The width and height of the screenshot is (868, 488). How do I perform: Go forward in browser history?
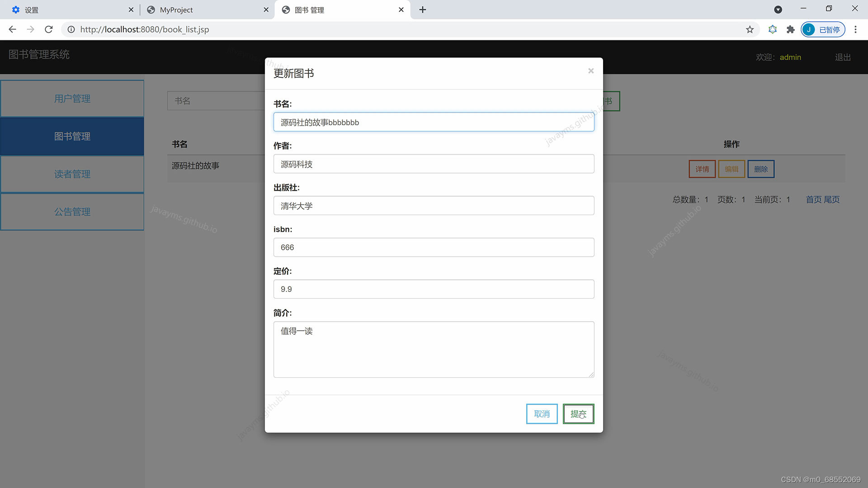click(x=30, y=29)
